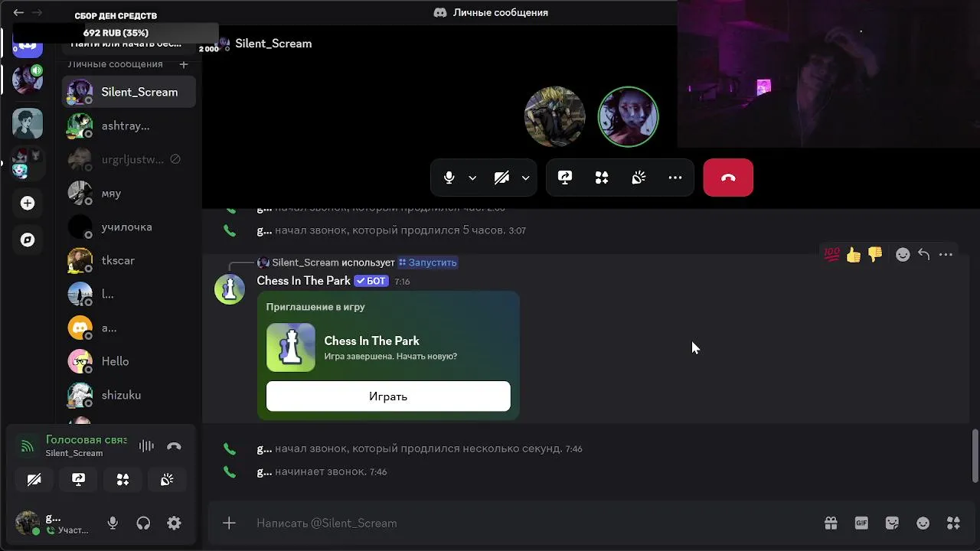Open GIF picker
The height and width of the screenshot is (551, 980).
(861, 523)
